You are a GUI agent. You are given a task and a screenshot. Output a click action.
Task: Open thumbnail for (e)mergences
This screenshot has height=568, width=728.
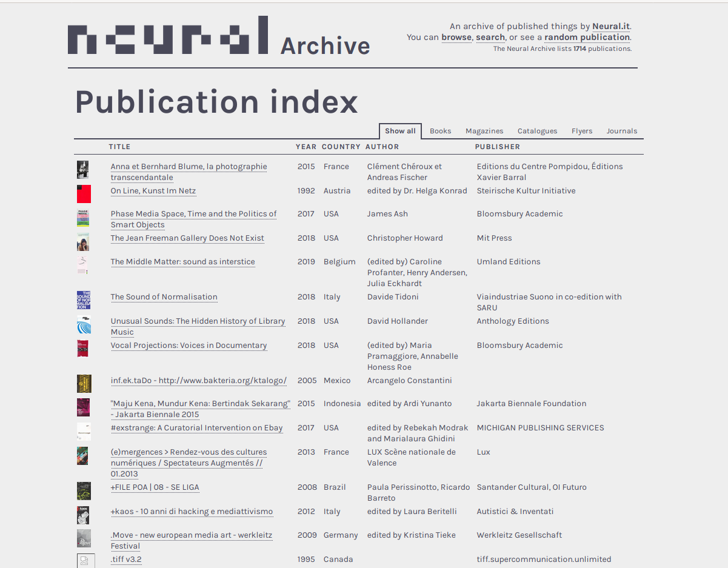click(82, 456)
